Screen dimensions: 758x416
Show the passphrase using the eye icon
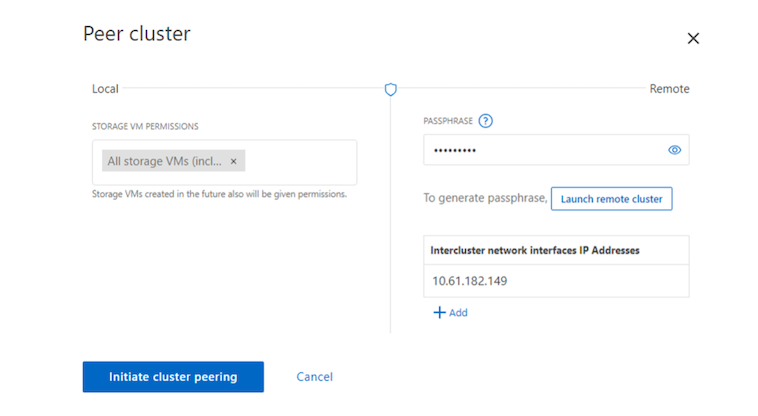click(674, 150)
